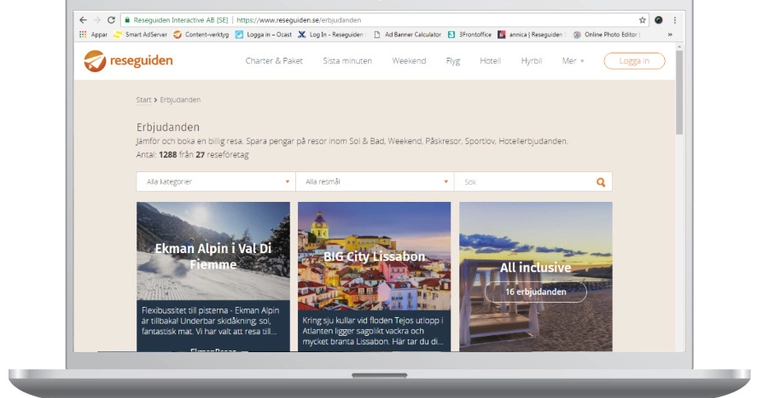Follow the Start breadcrumb link
The width and height of the screenshot is (757, 398).
pos(143,100)
